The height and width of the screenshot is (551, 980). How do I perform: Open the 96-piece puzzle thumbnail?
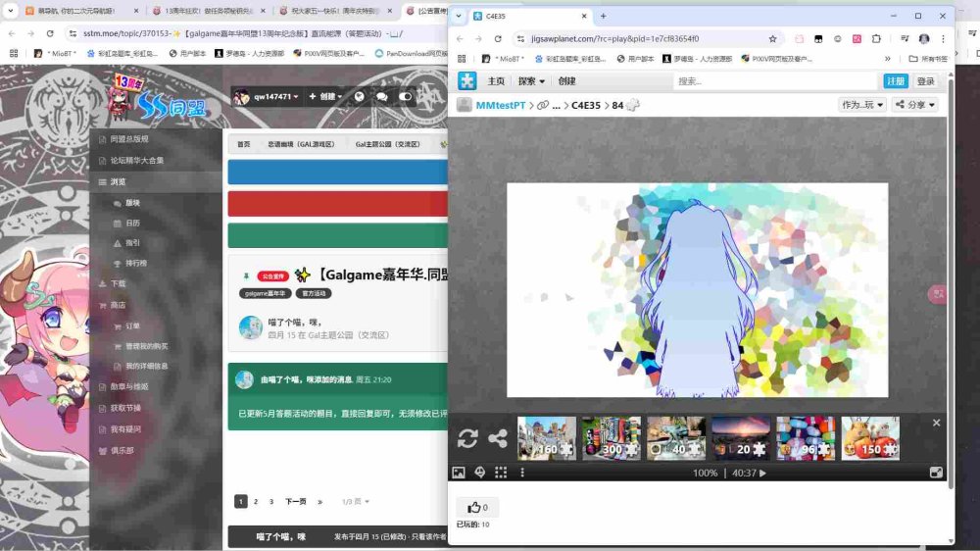[x=805, y=438]
